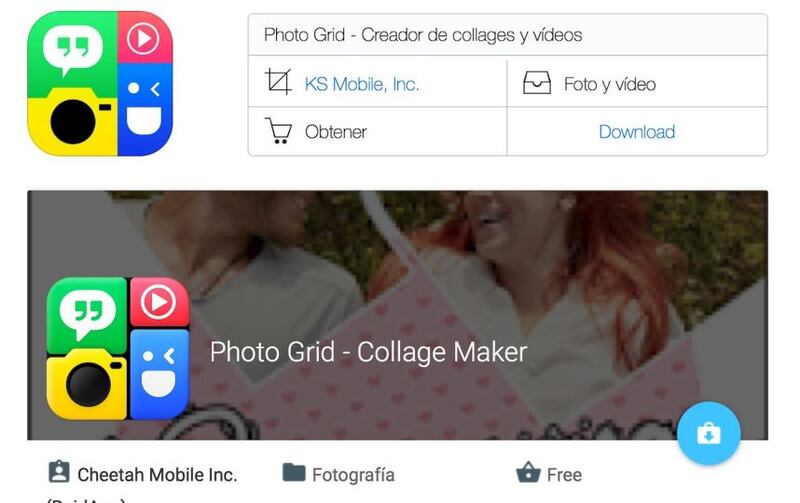
Task: Click the folder category icon
Action: click(294, 472)
